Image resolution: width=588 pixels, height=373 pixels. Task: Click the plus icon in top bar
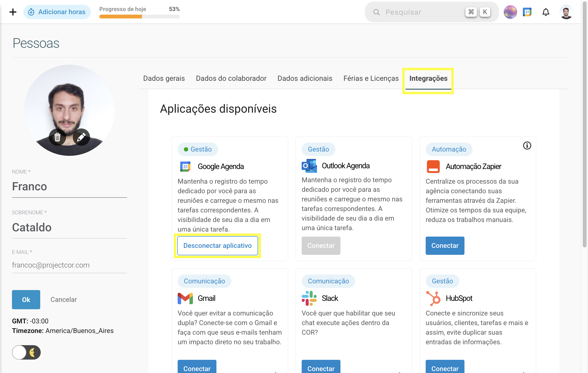tap(13, 12)
